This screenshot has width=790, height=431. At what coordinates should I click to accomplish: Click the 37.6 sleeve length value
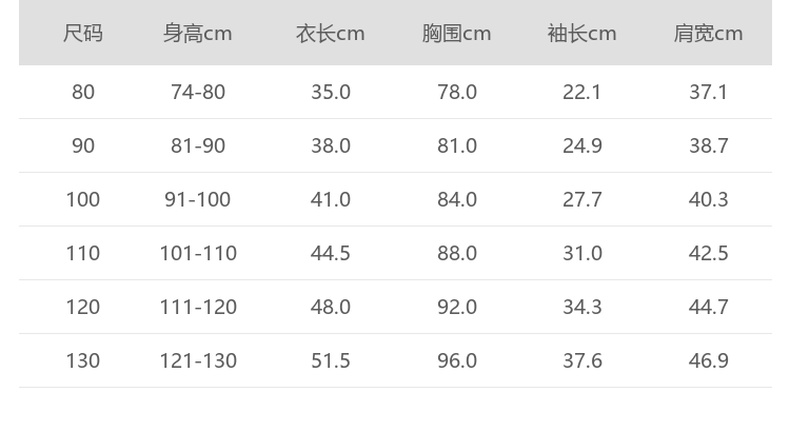tap(582, 361)
